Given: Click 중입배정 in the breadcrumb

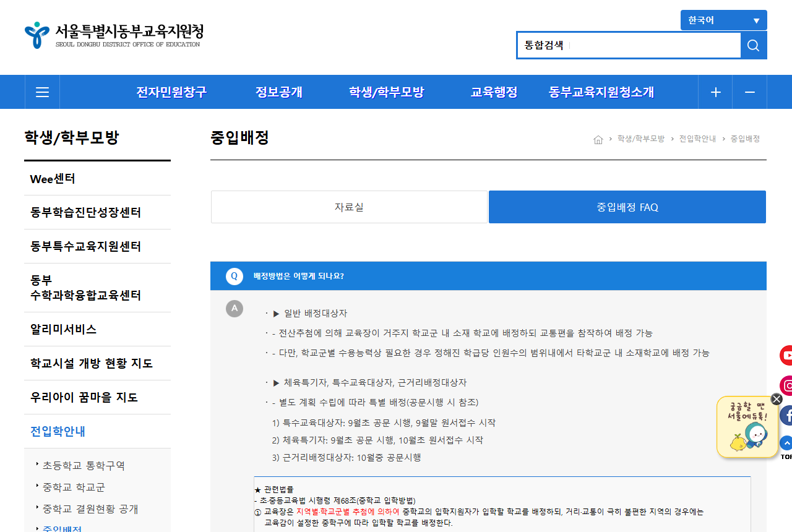Looking at the screenshot, I should pos(745,139).
